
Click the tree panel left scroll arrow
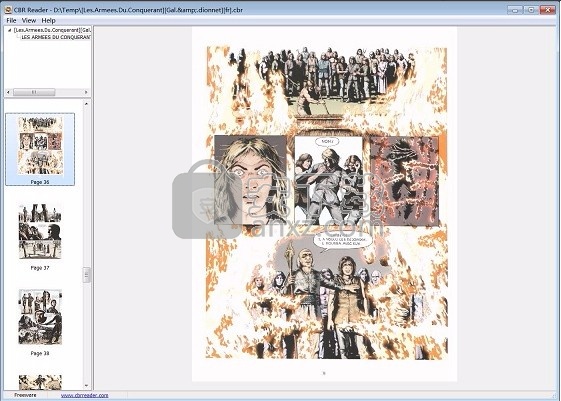coord(8,92)
